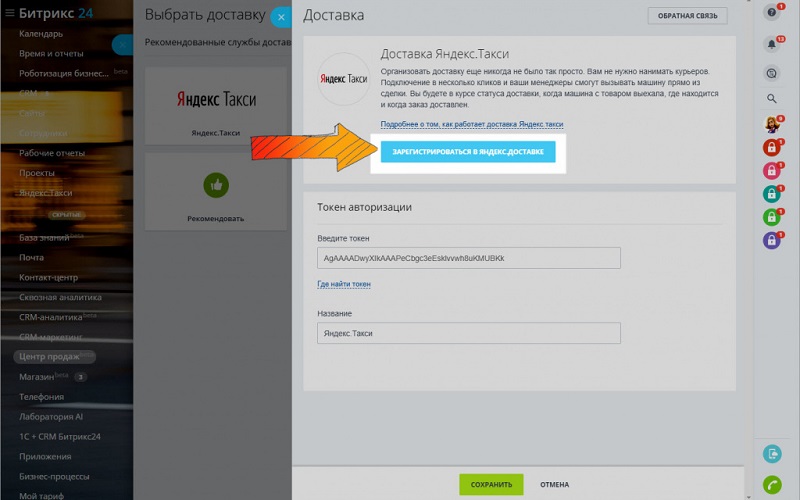Image resolution: width=800 pixels, height=500 pixels.
Task: Focus the Название input field
Action: coord(469,333)
